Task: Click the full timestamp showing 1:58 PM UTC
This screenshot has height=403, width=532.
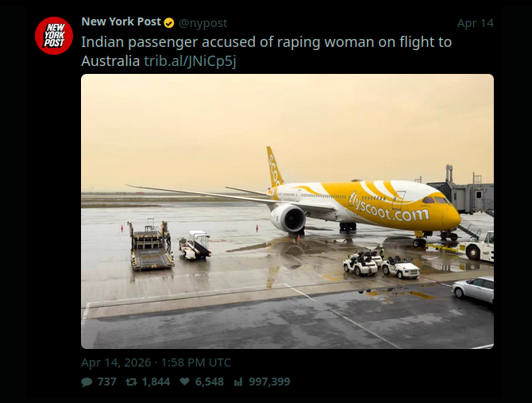Action: point(156,362)
